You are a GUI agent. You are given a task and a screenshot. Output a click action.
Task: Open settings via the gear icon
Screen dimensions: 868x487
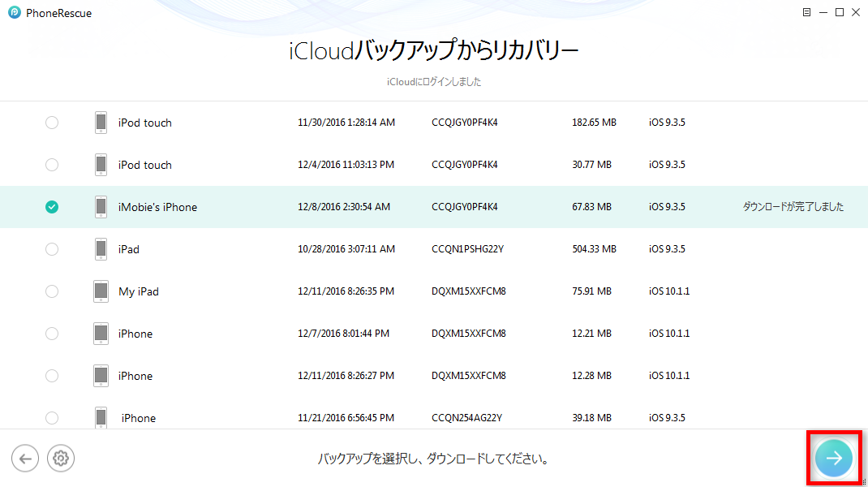(x=60, y=459)
